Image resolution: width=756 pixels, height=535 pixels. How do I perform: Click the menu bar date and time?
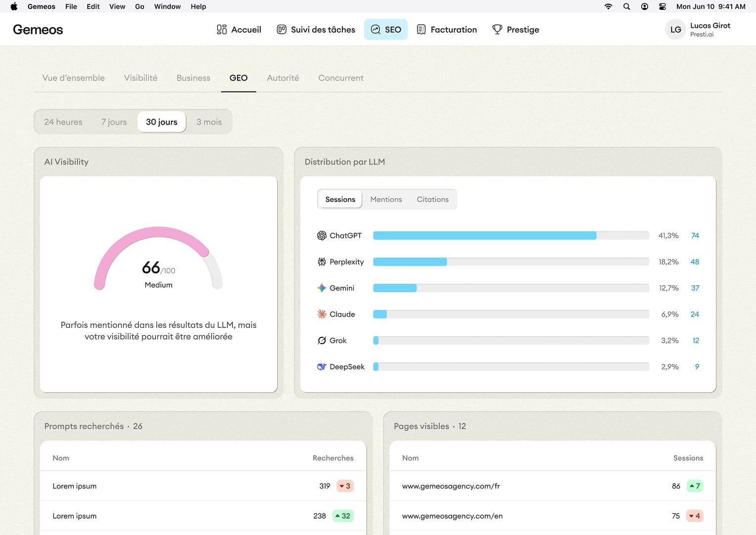click(x=711, y=6)
